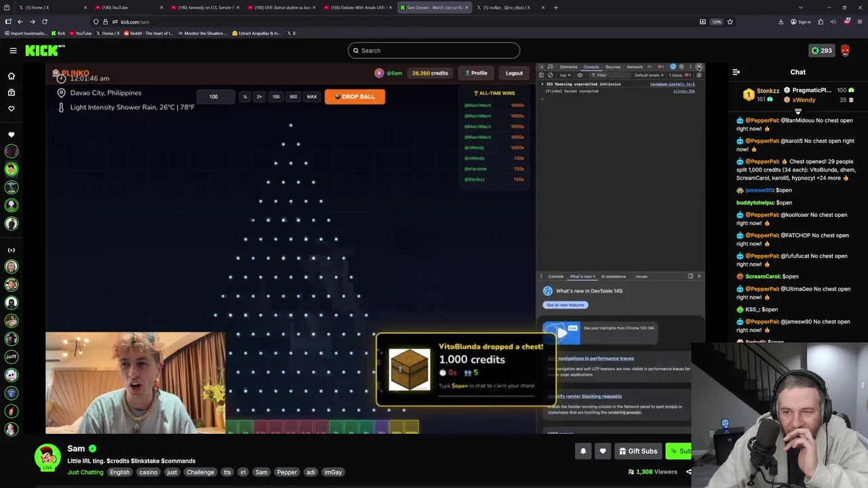
Task: Expand more DevTools tabs chevron
Action: coord(649,66)
